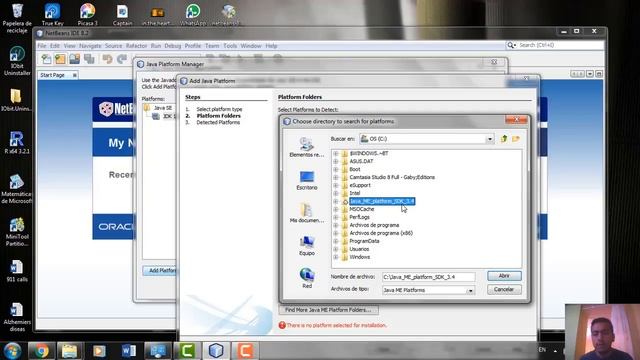640x360 pixels.
Task: Click NetBeans Save All toolbar icon
Action: (x=89, y=59)
